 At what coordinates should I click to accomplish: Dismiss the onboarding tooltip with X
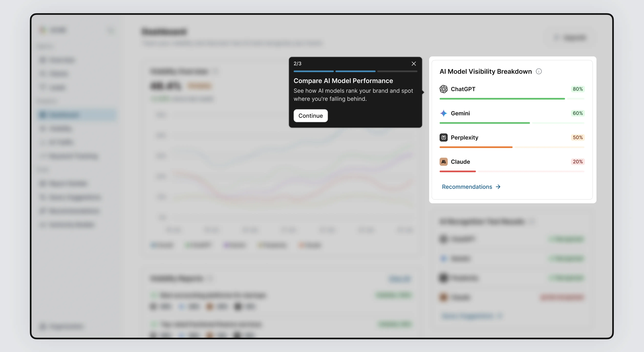point(414,64)
